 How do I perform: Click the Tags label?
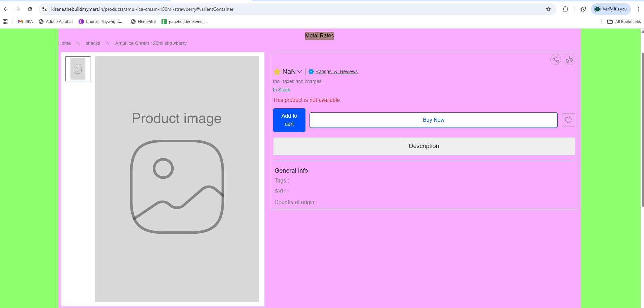282,181
